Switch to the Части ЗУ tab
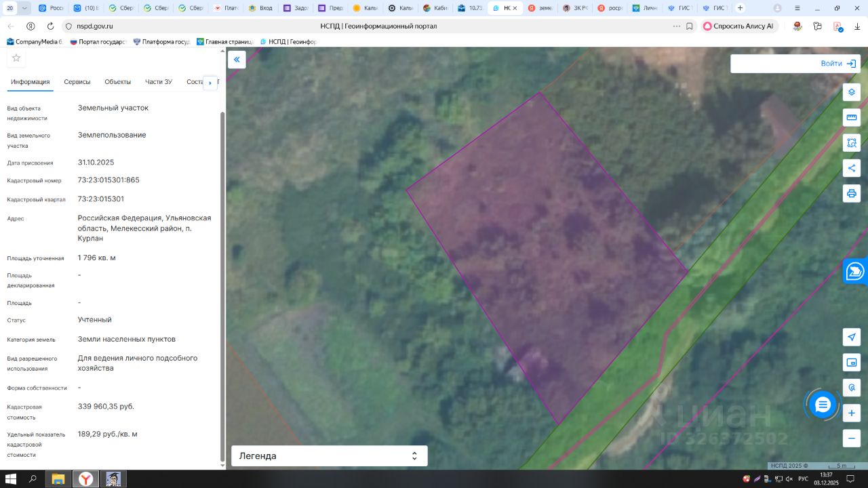The image size is (868, 488). (159, 82)
